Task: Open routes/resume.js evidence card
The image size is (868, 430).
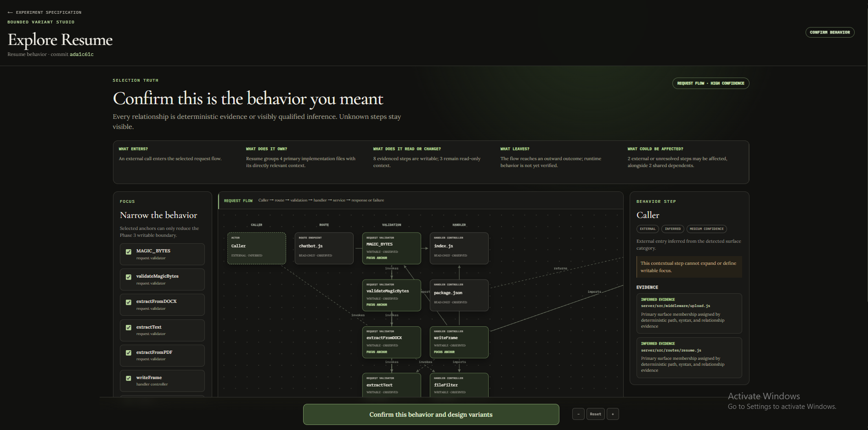Action: pyautogui.click(x=689, y=357)
